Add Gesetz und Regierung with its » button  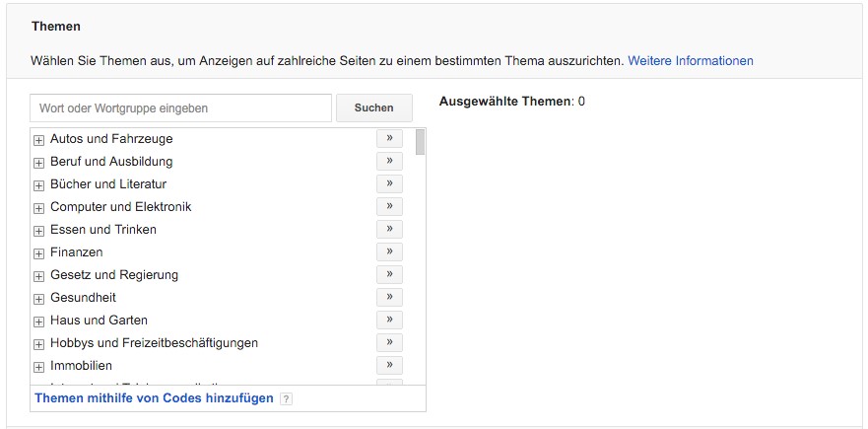389,275
